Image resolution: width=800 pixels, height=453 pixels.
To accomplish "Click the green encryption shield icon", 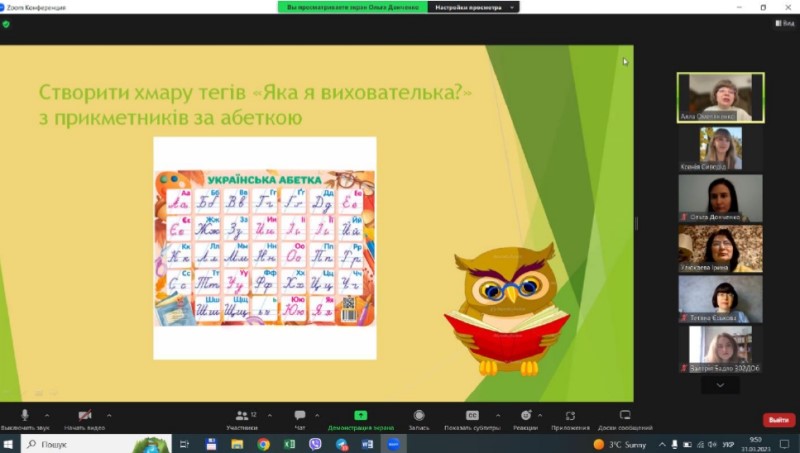I will click(x=6, y=24).
